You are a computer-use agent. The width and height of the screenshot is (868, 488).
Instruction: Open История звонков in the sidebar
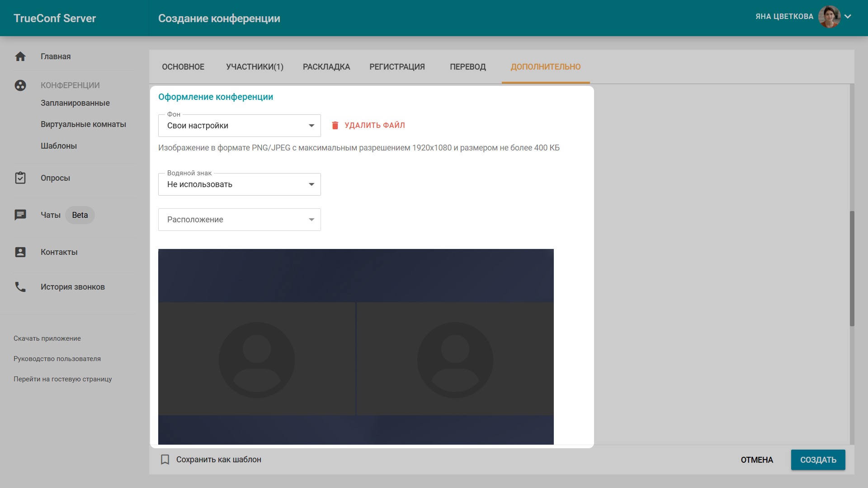tap(73, 287)
